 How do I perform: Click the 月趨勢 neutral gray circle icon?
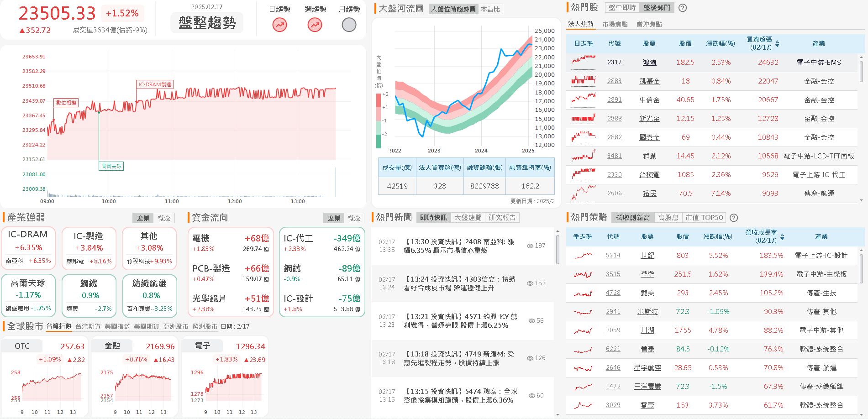click(x=349, y=25)
